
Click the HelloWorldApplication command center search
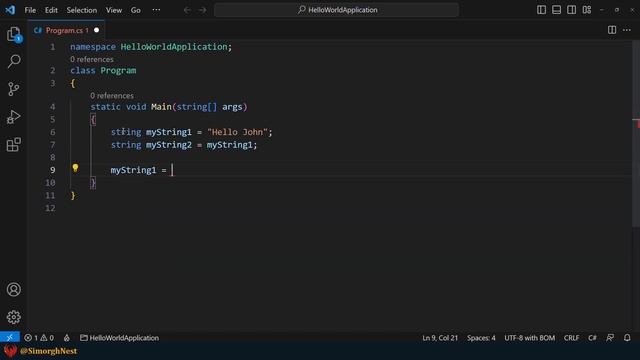pyautogui.click(x=336, y=10)
